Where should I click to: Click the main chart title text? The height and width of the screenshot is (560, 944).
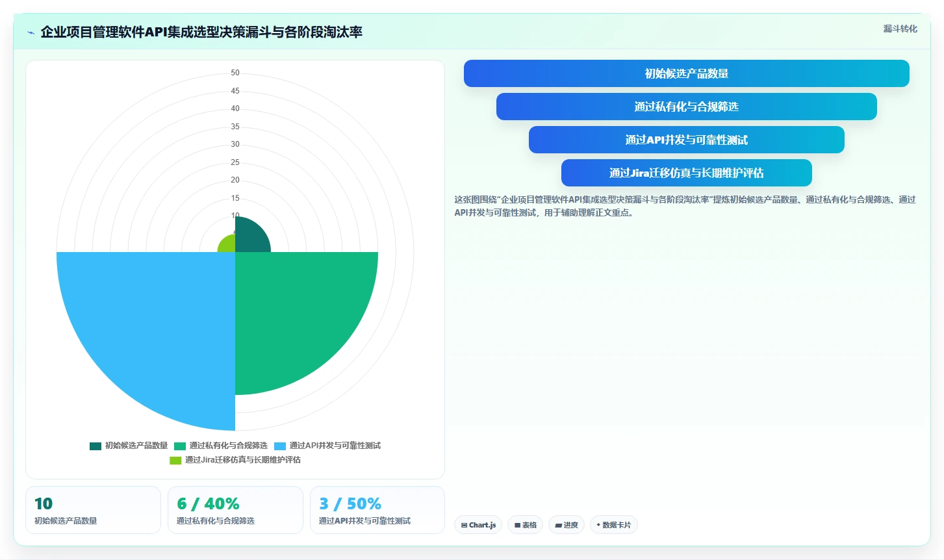[x=201, y=32]
